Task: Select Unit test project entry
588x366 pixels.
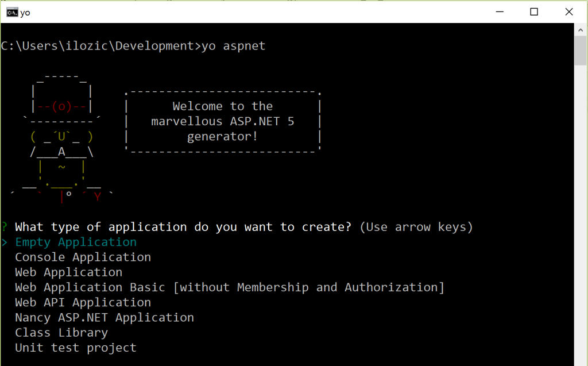Action: [76, 348]
